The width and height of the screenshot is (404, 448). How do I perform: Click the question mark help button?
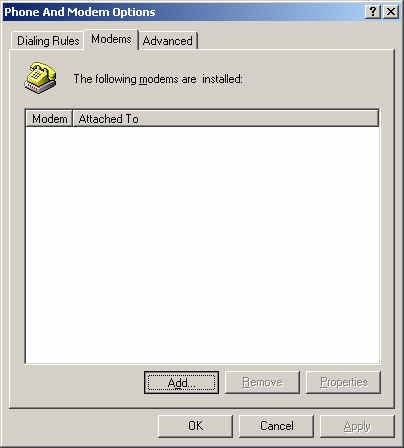pos(373,12)
